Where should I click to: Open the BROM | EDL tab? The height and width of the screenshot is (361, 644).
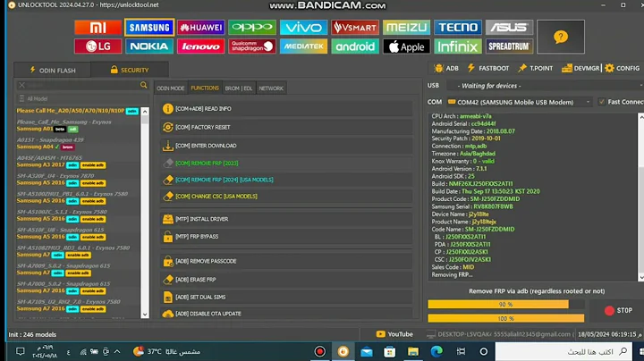[239, 88]
